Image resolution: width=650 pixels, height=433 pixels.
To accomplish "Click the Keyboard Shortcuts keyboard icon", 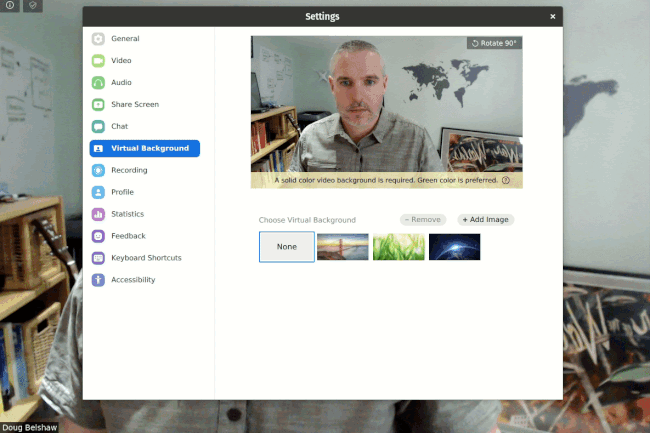I will pos(98,258).
